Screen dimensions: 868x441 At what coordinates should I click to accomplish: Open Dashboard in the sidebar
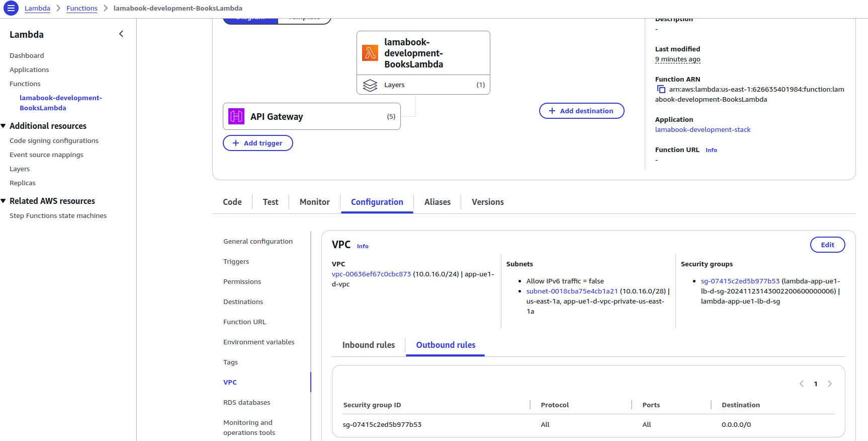click(x=27, y=55)
